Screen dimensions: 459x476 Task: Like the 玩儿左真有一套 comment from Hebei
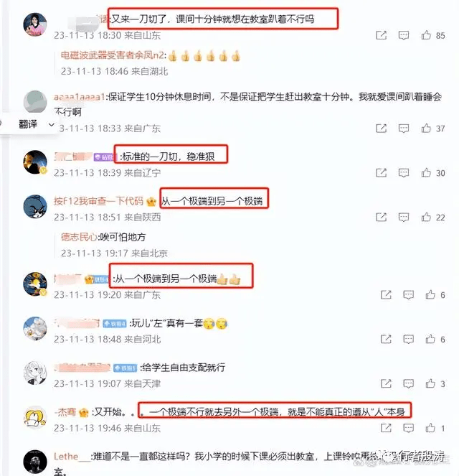pyautogui.click(x=430, y=339)
